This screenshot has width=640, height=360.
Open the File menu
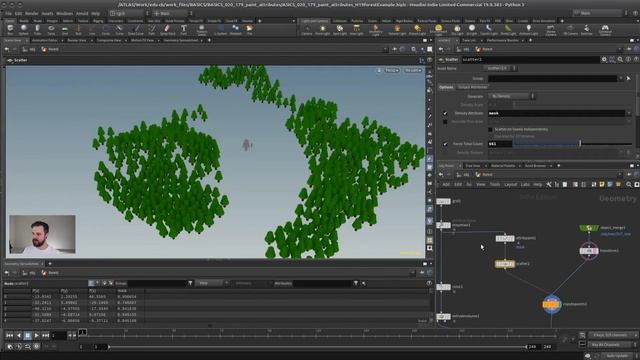pos(8,13)
